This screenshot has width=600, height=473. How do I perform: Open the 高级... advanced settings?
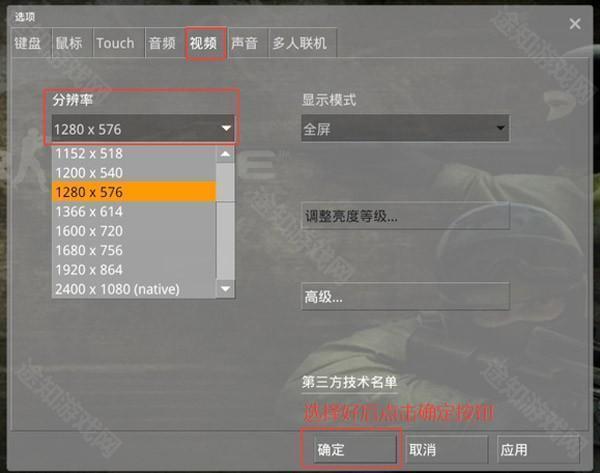coord(405,296)
